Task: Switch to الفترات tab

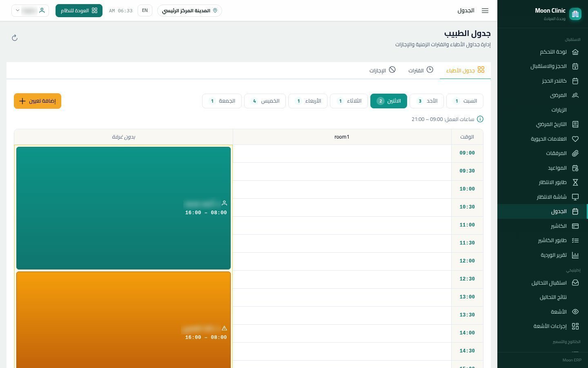Action: coord(421,70)
